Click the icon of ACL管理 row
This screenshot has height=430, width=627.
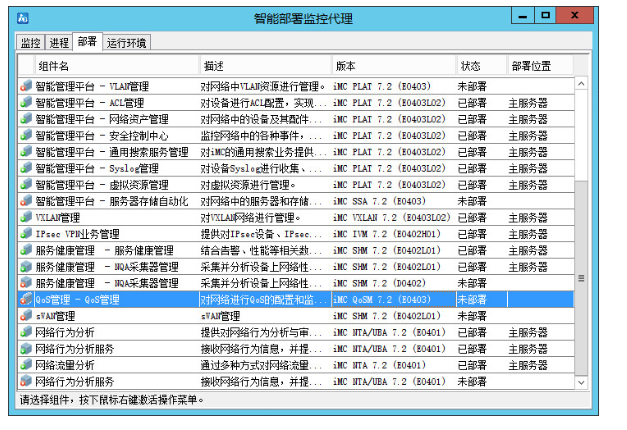click(x=26, y=102)
